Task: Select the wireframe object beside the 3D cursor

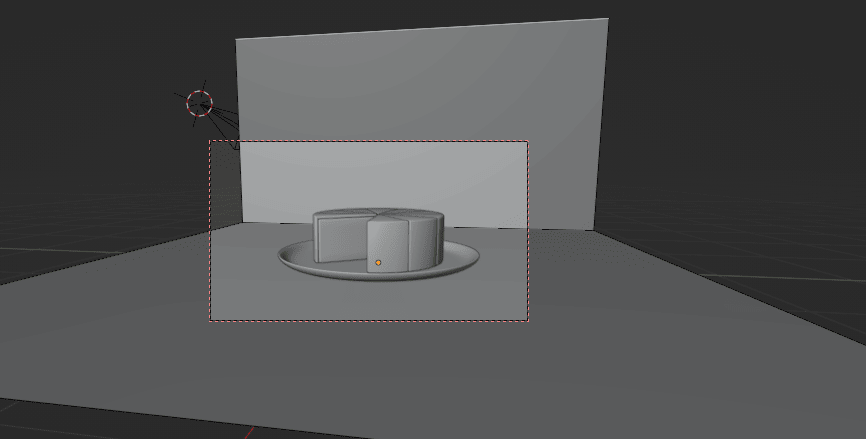Action: click(x=226, y=122)
